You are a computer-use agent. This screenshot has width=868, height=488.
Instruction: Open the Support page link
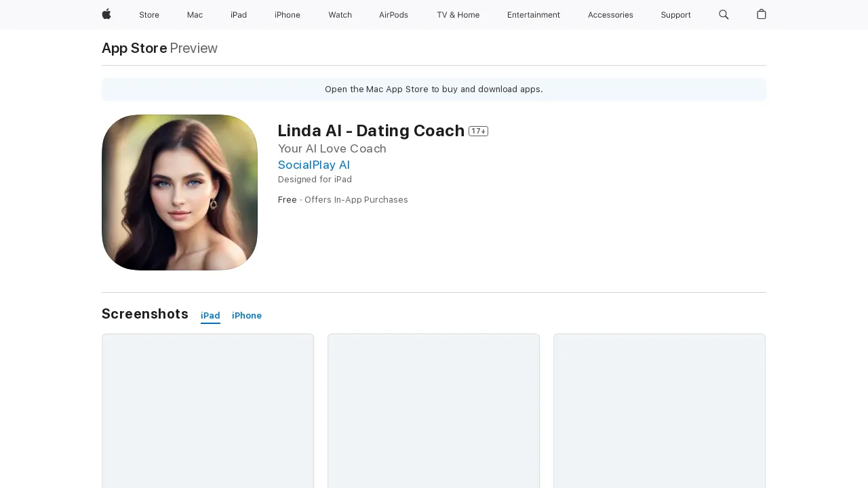pos(675,15)
